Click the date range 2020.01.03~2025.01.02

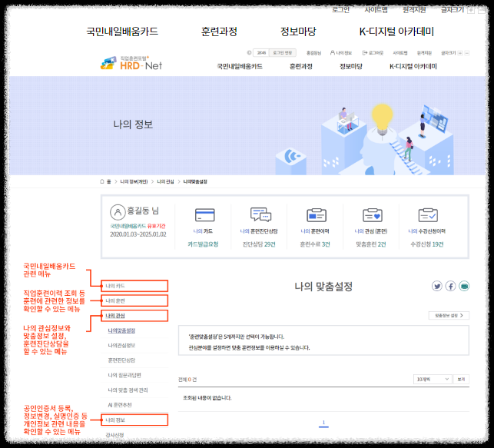click(138, 234)
